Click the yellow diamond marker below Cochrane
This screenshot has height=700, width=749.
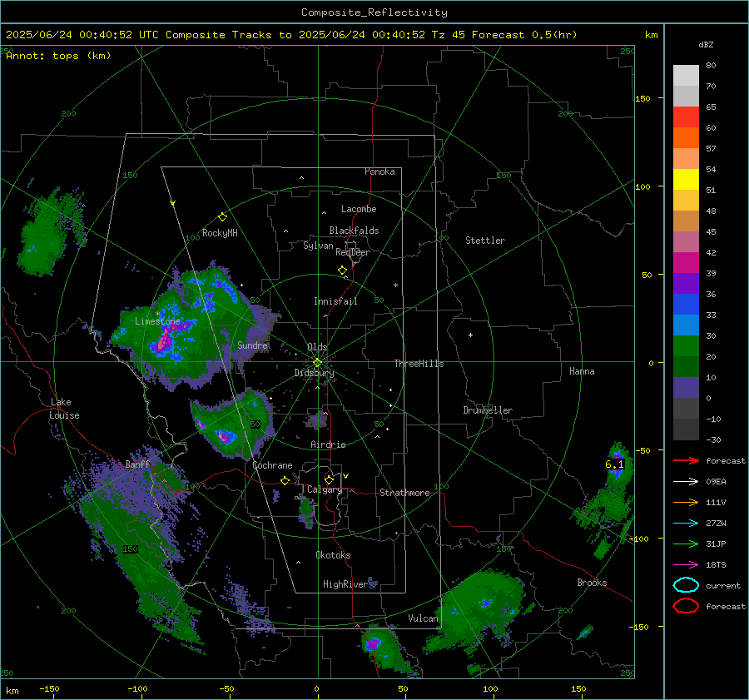[x=285, y=481]
